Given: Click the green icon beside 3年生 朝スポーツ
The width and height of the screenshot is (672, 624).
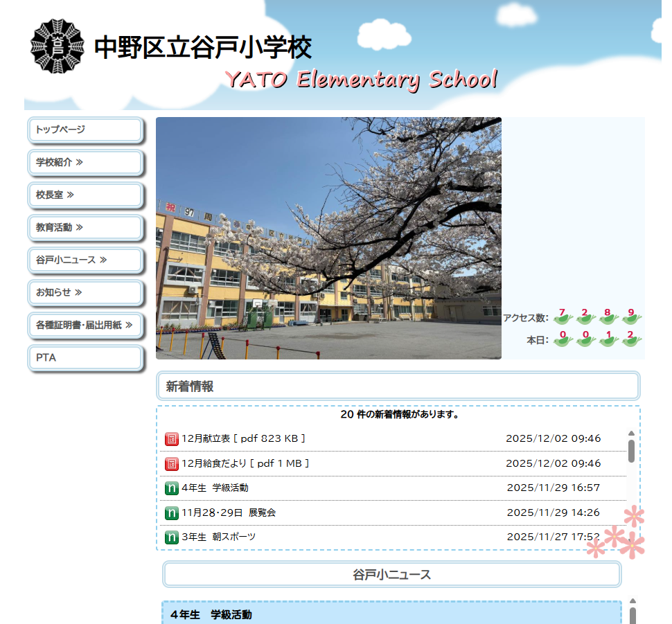Looking at the screenshot, I should (171, 537).
